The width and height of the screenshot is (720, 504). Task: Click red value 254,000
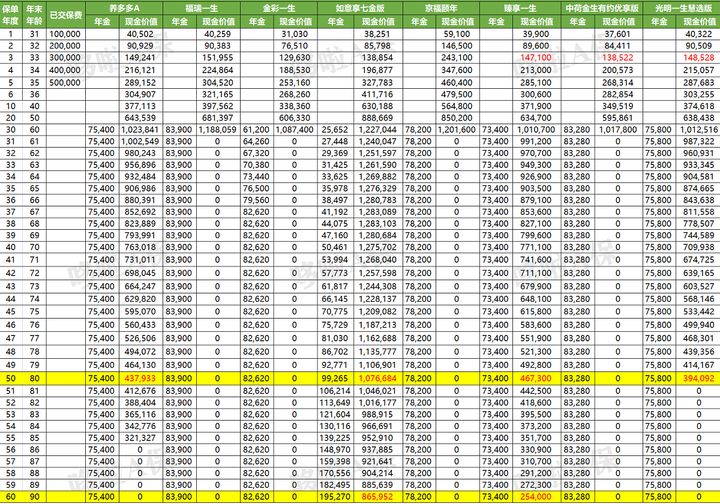point(536,497)
